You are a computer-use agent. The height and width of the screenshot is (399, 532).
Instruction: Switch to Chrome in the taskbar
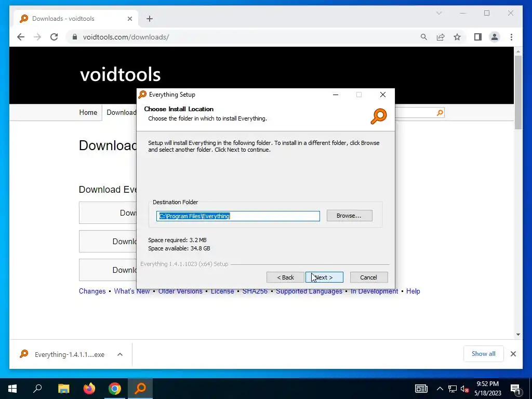(115, 388)
